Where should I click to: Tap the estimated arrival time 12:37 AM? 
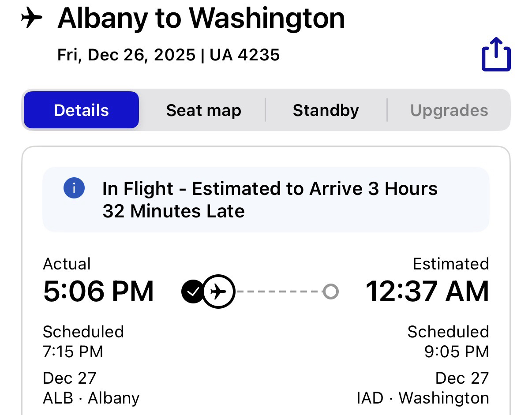coord(427,292)
